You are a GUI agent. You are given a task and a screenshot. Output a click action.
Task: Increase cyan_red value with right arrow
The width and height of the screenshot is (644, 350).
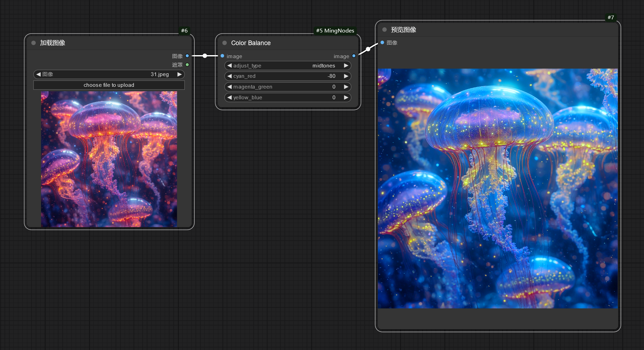[x=346, y=76]
